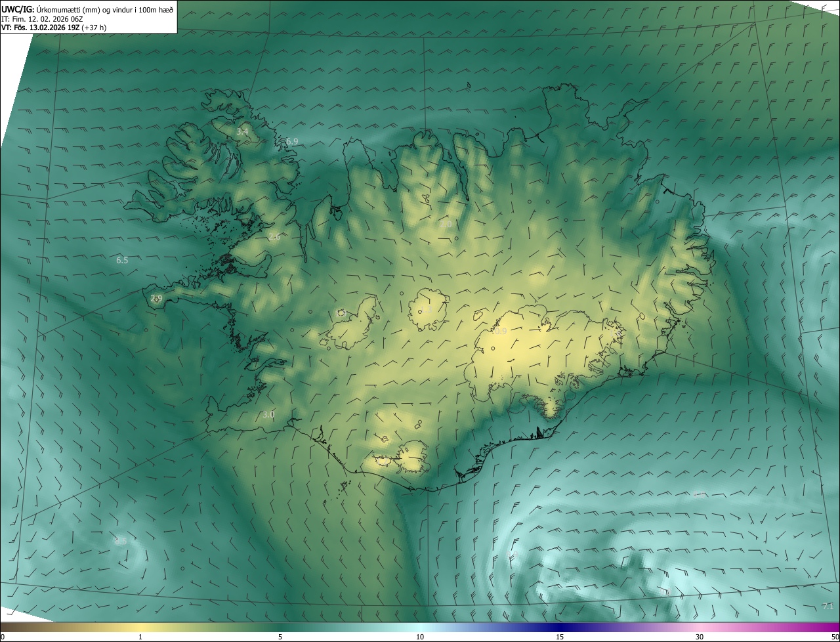The width and height of the screenshot is (840, 642).
Task: Click the 2.6 value label on the map
Action: click(274, 237)
